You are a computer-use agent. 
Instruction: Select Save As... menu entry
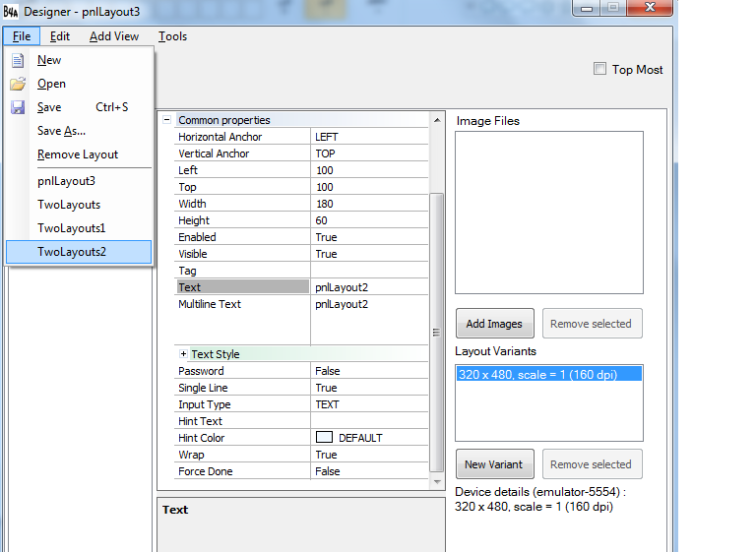pyautogui.click(x=80, y=131)
